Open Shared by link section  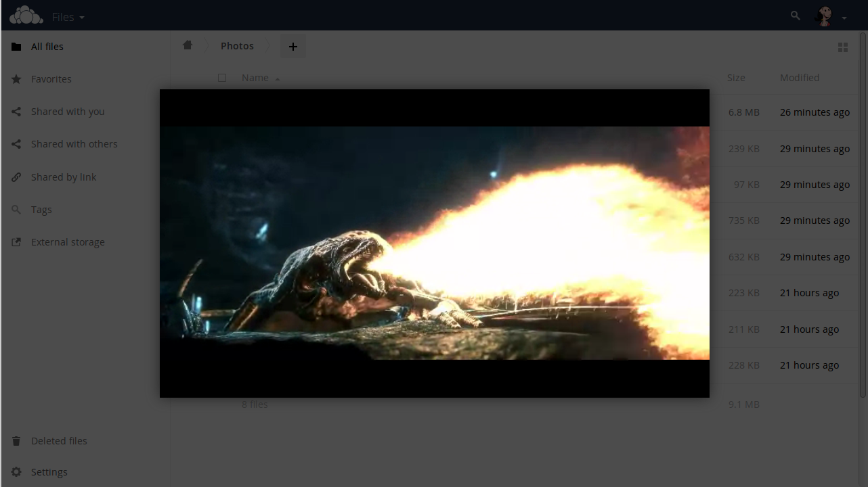(64, 177)
